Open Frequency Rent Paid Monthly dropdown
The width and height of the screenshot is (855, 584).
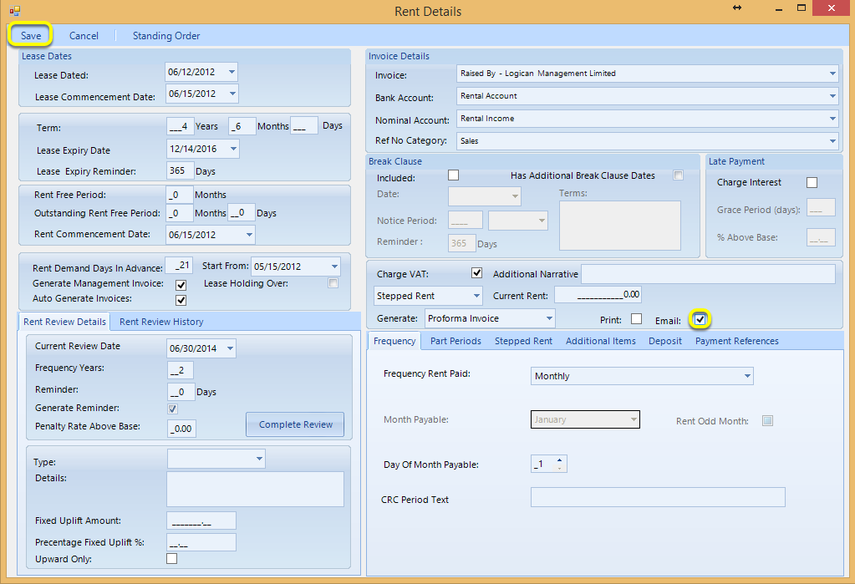point(747,376)
